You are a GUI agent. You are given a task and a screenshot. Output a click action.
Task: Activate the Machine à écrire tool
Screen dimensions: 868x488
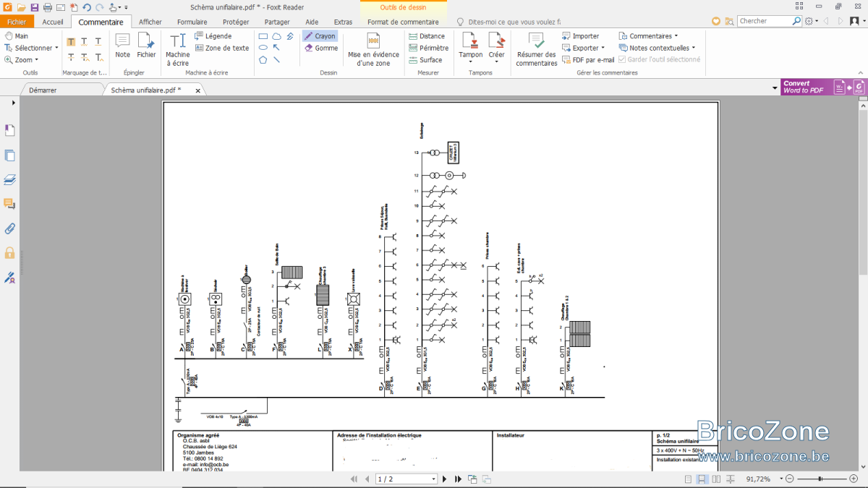point(177,49)
